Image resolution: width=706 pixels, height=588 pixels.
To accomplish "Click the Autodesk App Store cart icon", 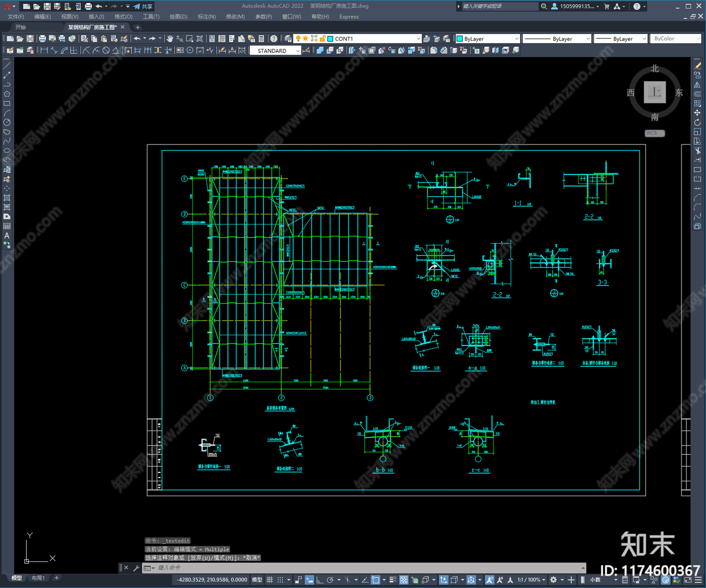I will [607, 6].
